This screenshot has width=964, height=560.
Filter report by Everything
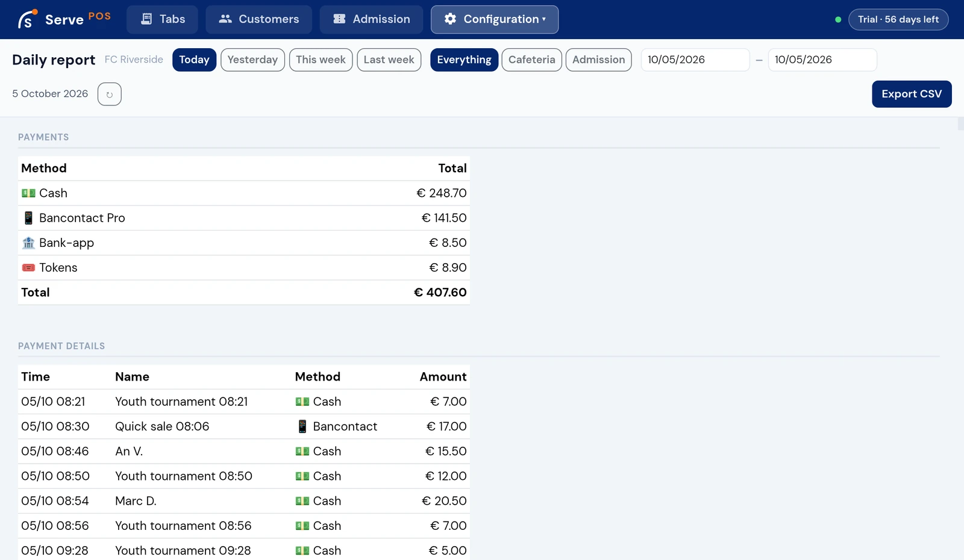click(x=464, y=60)
